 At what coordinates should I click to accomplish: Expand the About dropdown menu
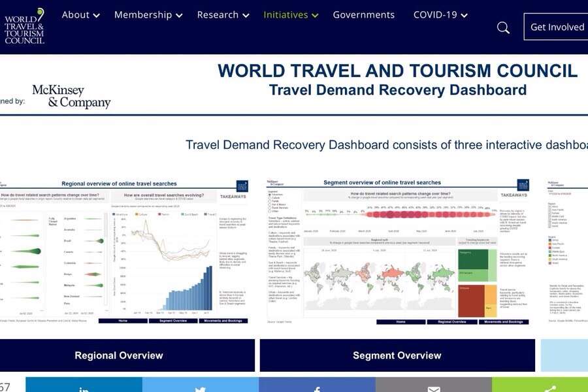point(80,15)
